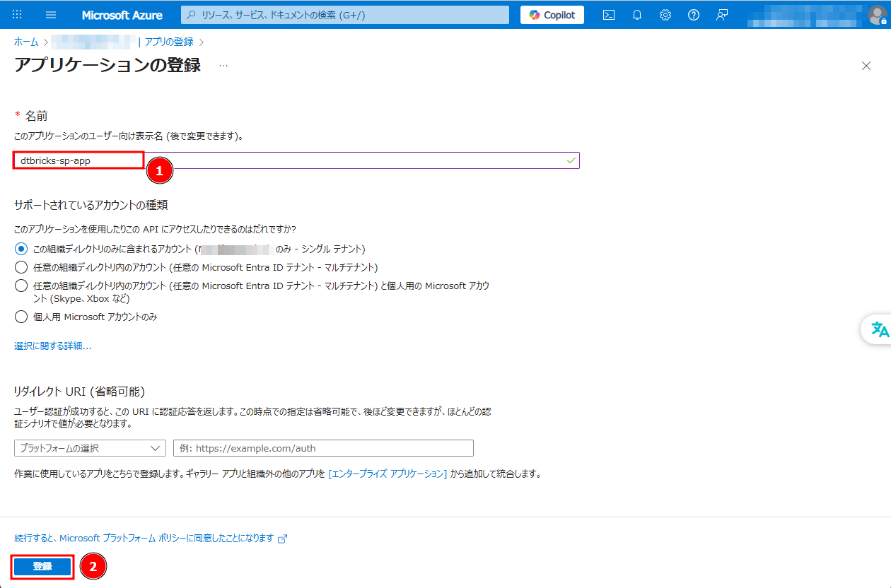Open the user account avatar menu

pyautogui.click(x=878, y=15)
